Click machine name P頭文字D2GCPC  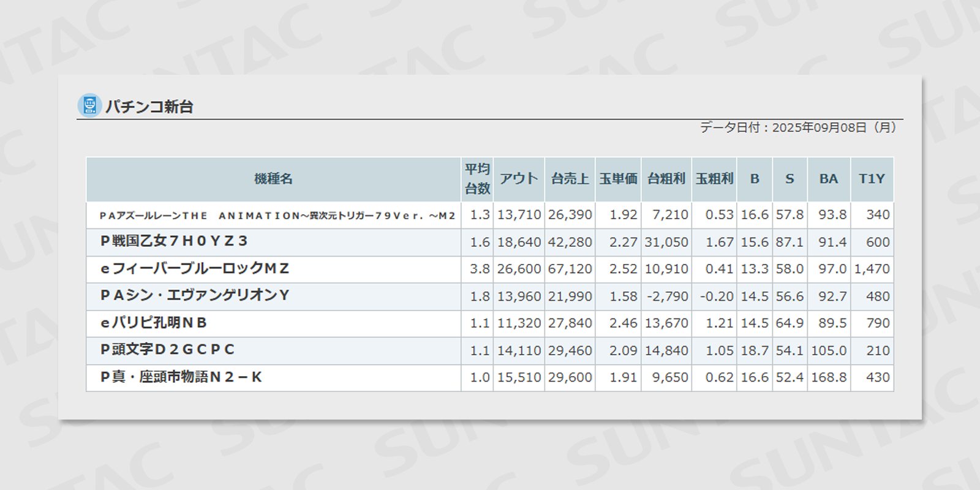click(167, 349)
